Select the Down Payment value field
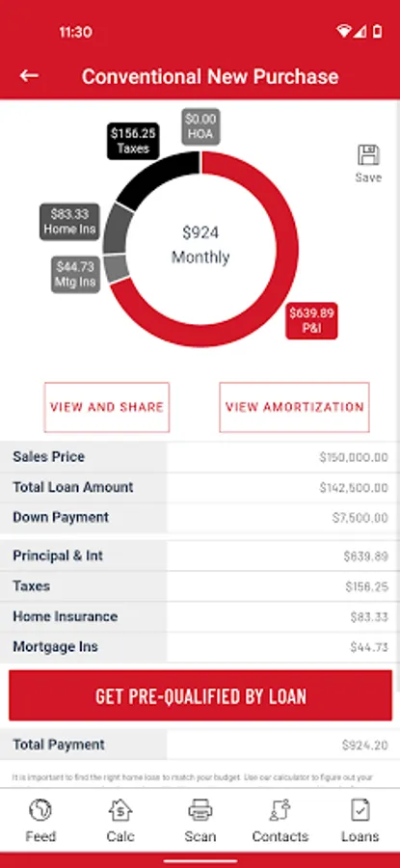Screen dimensions: 400x868 tap(282, 518)
